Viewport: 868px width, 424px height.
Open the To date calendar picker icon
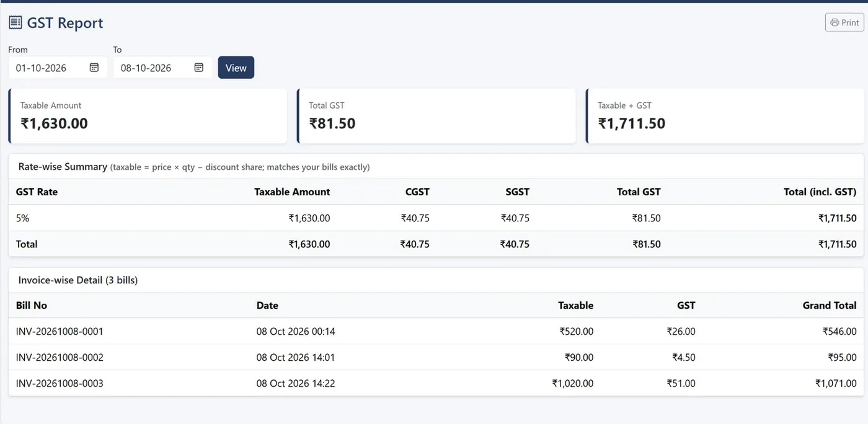click(x=199, y=68)
